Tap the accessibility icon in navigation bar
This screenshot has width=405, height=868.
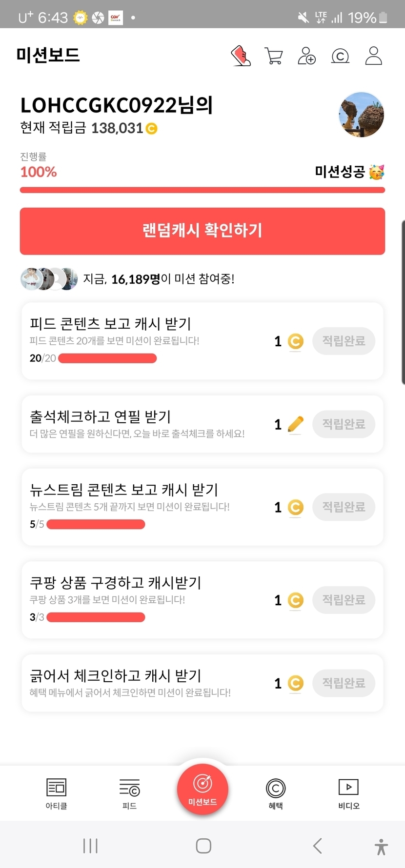pyautogui.click(x=381, y=847)
